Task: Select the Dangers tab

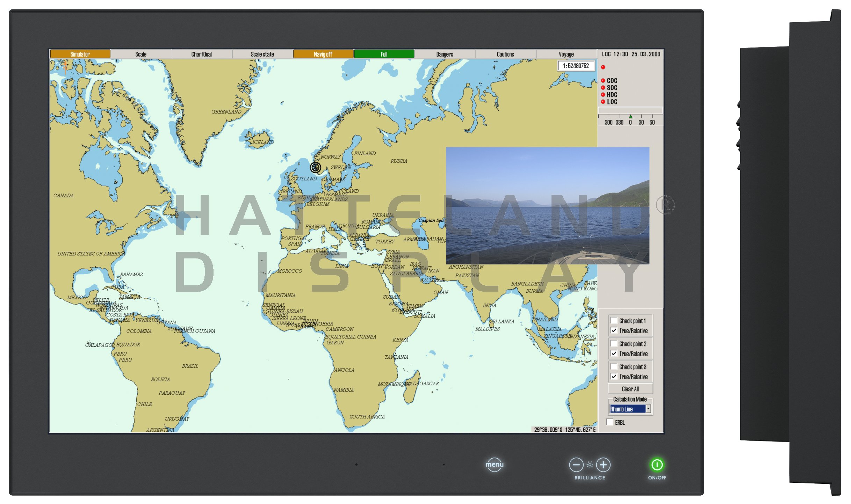Action: tap(445, 54)
